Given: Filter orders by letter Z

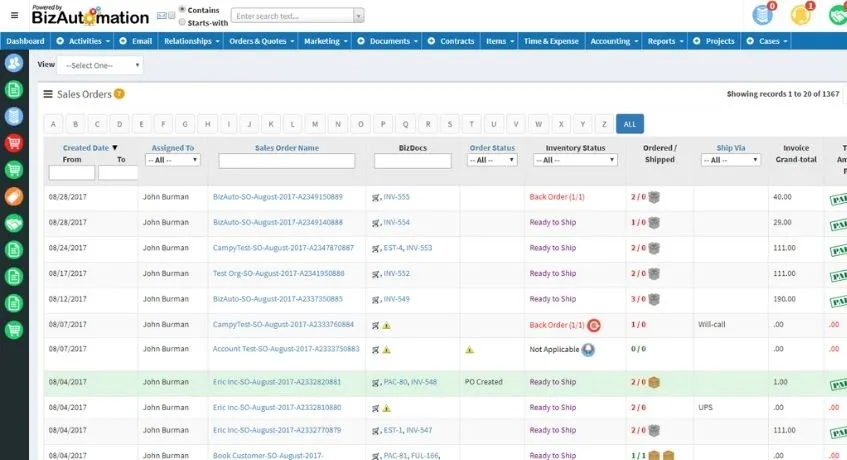Looking at the screenshot, I should pos(604,124).
